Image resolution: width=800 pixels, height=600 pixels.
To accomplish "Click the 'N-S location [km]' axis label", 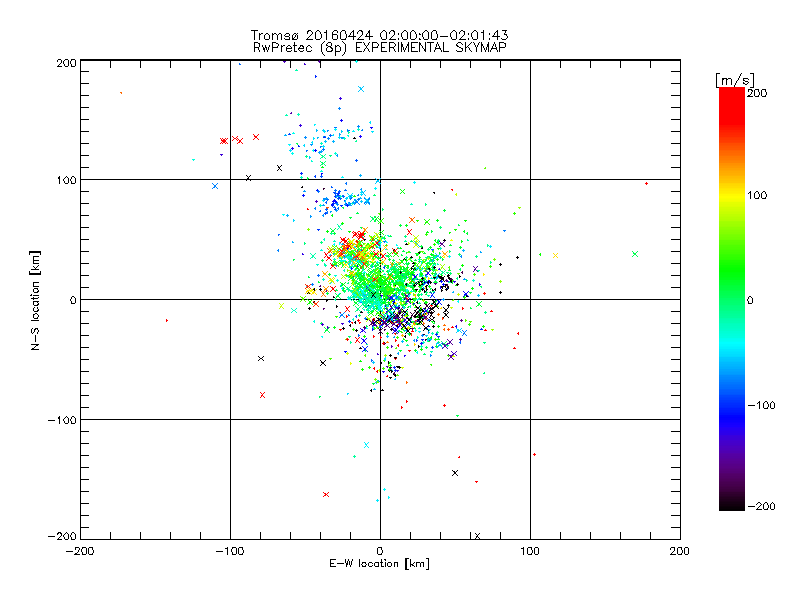I will click(35, 300).
